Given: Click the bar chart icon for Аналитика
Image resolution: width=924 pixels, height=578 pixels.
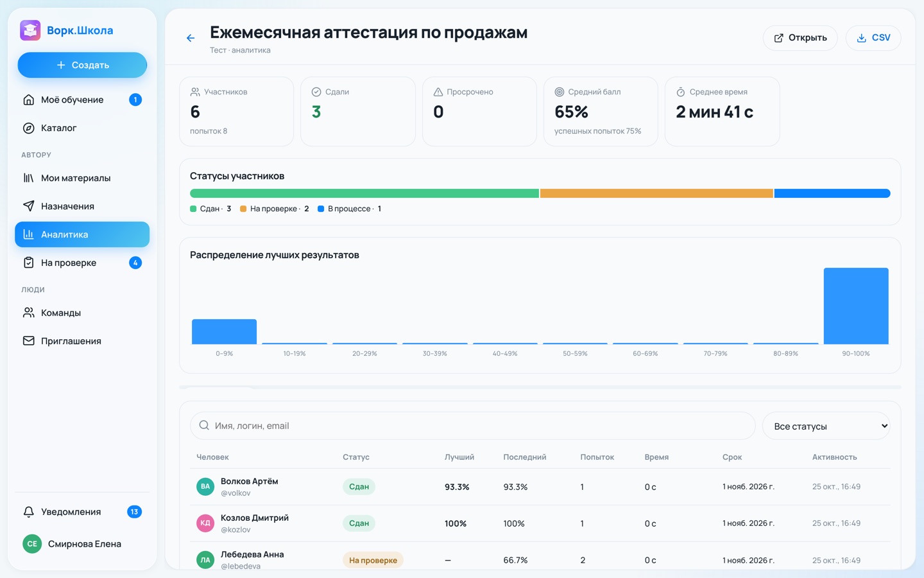Looking at the screenshot, I should tap(29, 234).
